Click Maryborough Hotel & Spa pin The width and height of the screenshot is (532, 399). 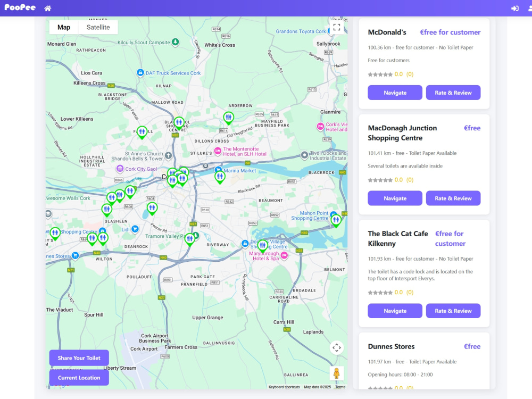pos(284,255)
